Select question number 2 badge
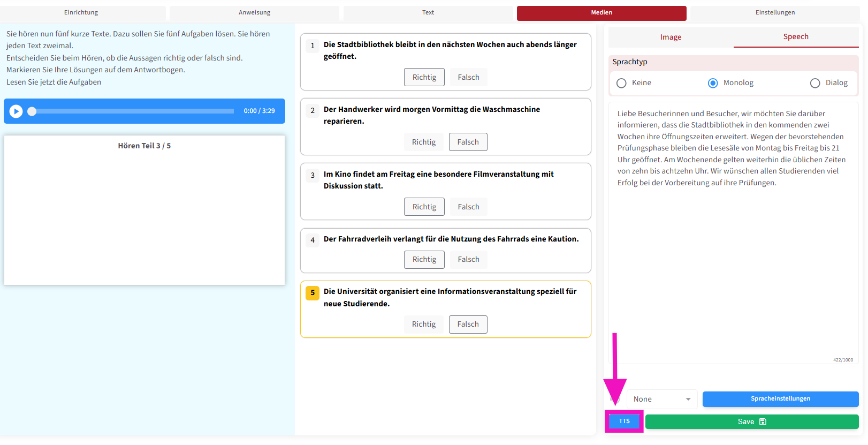This screenshot has height=445, width=868. point(313,111)
